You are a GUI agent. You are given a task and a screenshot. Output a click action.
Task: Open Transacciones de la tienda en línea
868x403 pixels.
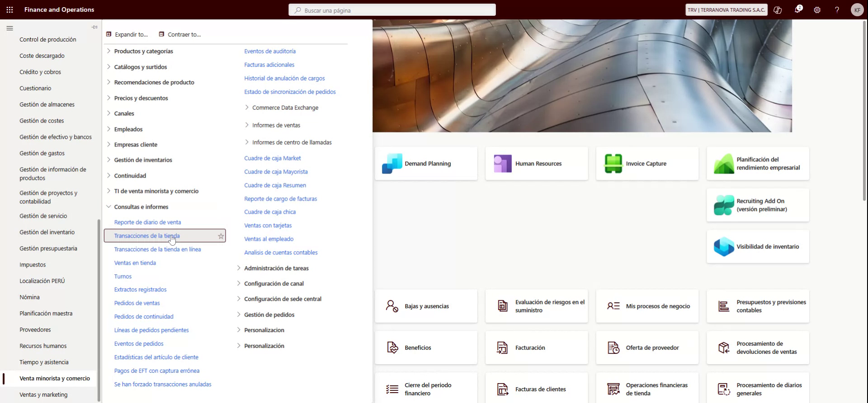(x=157, y=249)
